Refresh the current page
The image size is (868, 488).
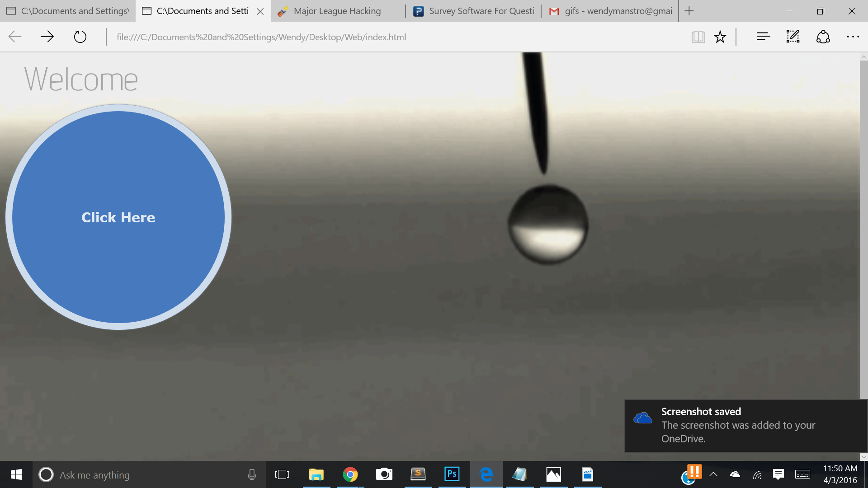click(80, 37)
